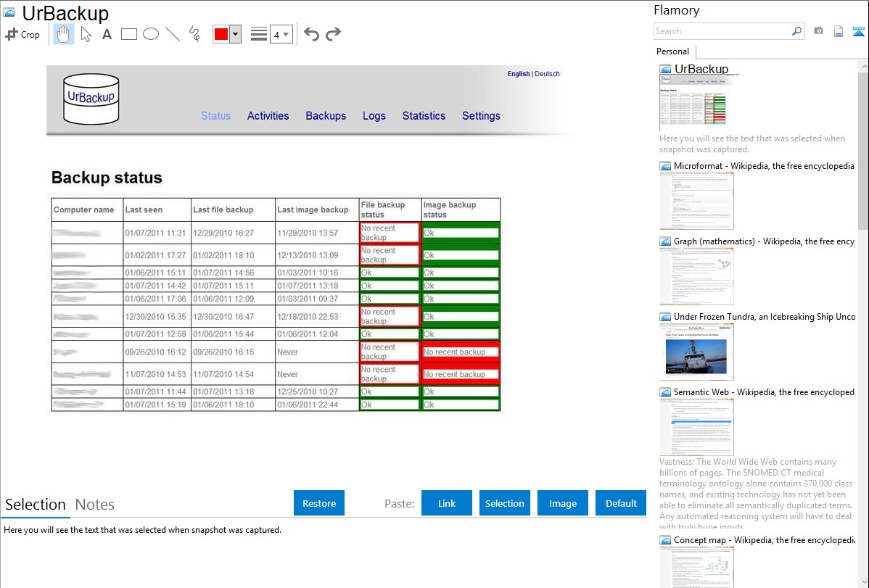Click the English language link
Viewport: 869px width, 588px height.
tap(519, 74)
